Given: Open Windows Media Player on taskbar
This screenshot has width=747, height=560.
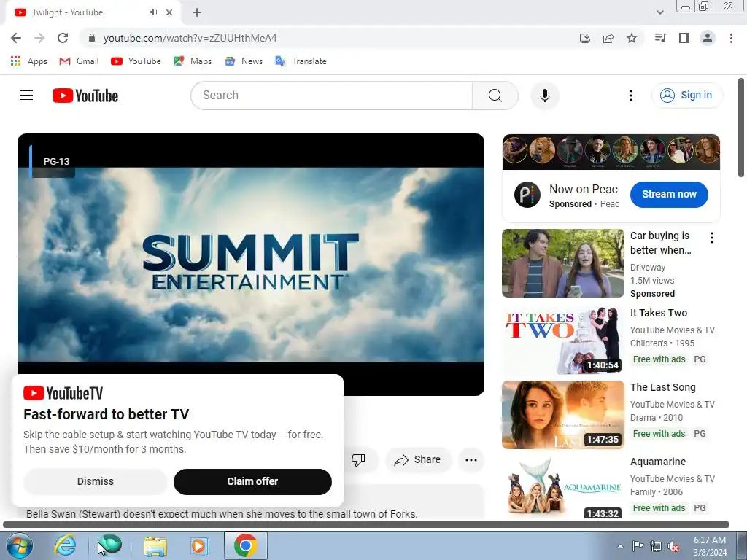Looking at the screenshot, I should pyautogui.click(x=199, y=545).
